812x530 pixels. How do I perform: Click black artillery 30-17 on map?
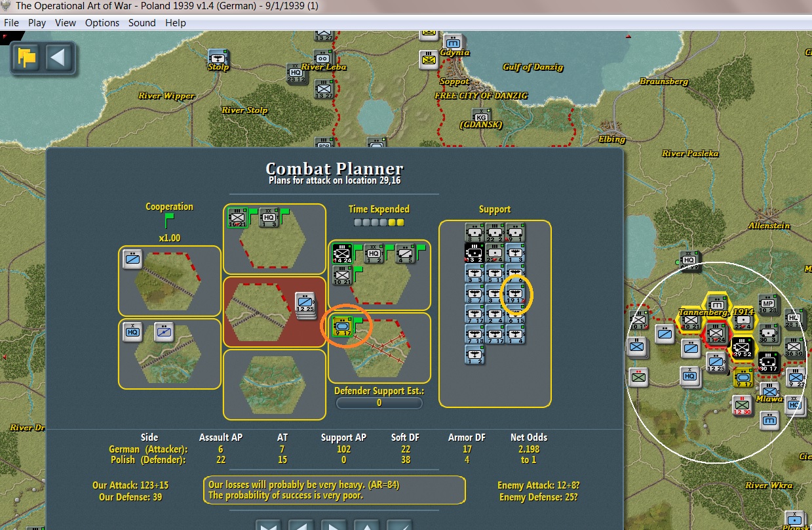(x=769, y=362)
